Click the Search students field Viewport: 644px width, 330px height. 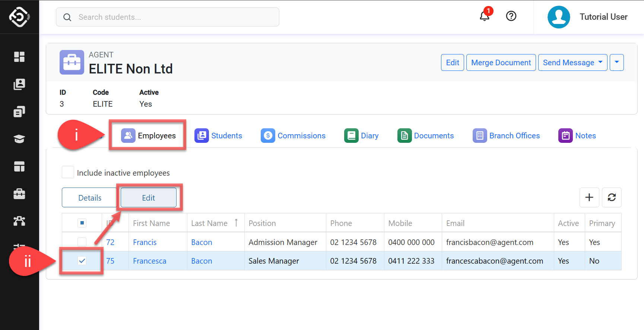tap(168, 17)
